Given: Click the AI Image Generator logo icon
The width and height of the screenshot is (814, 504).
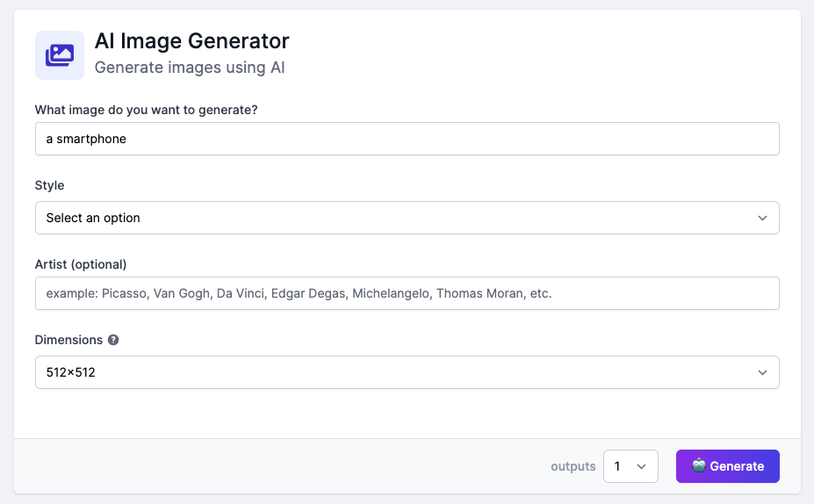Looking at the screenshot, I should (x=60, y=55).
